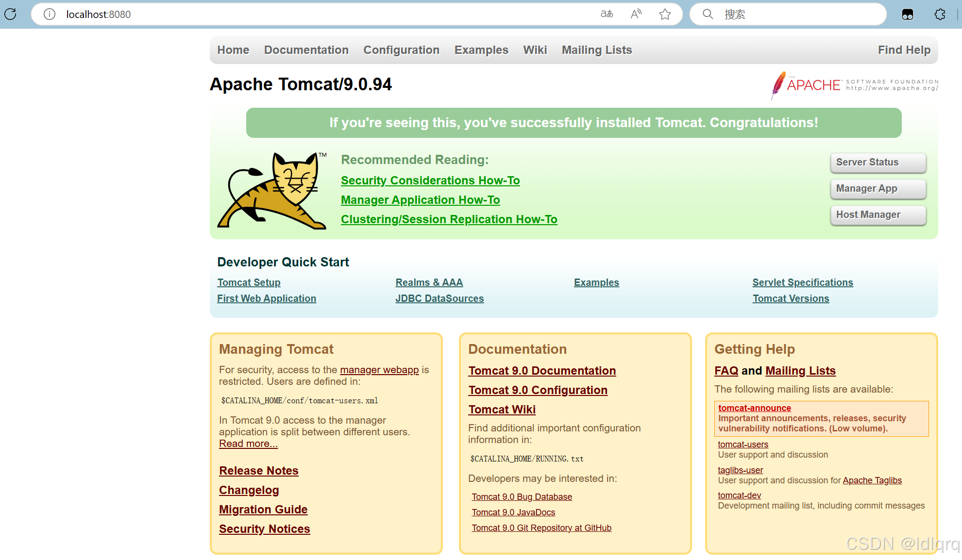The width and height of the screenshot is (962, 560).
Task: Click the dark mask extension icon
Action: (907, 14)
